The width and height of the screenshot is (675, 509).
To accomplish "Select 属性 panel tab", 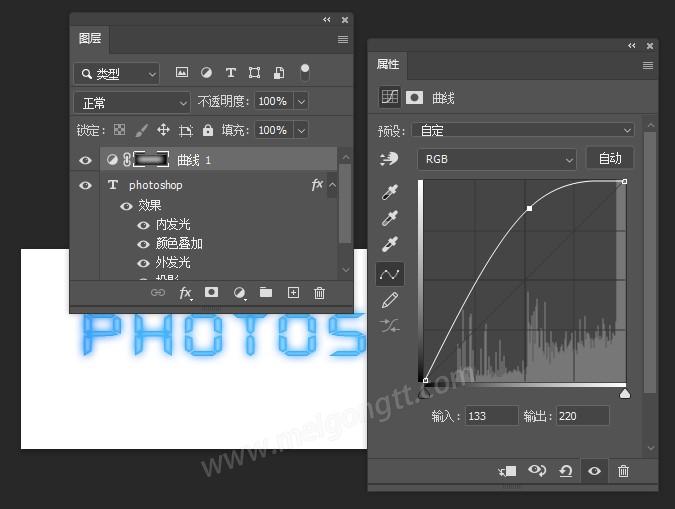I will 388,65.
